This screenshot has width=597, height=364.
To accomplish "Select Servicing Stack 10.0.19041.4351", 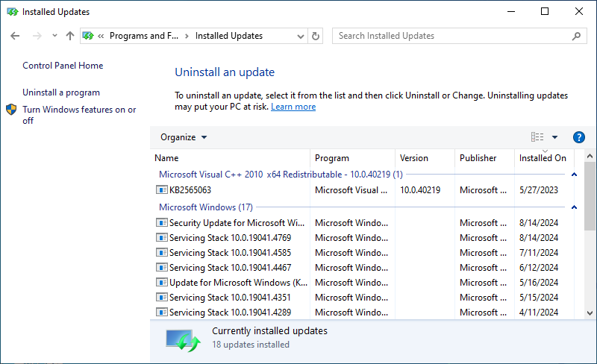I will click(x=230, y=298).
